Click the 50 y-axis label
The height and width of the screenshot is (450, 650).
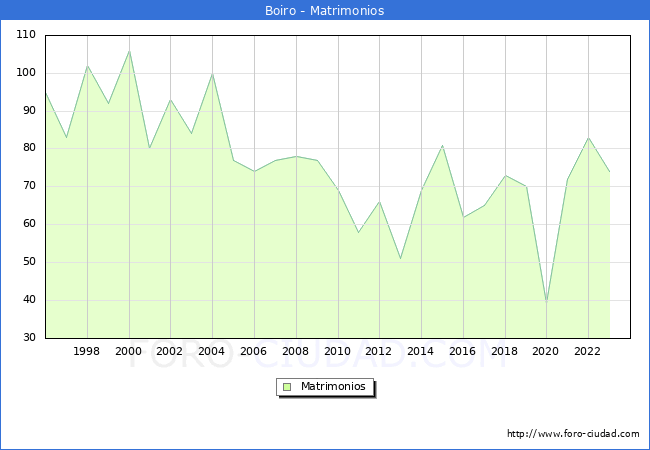[29, 262]
